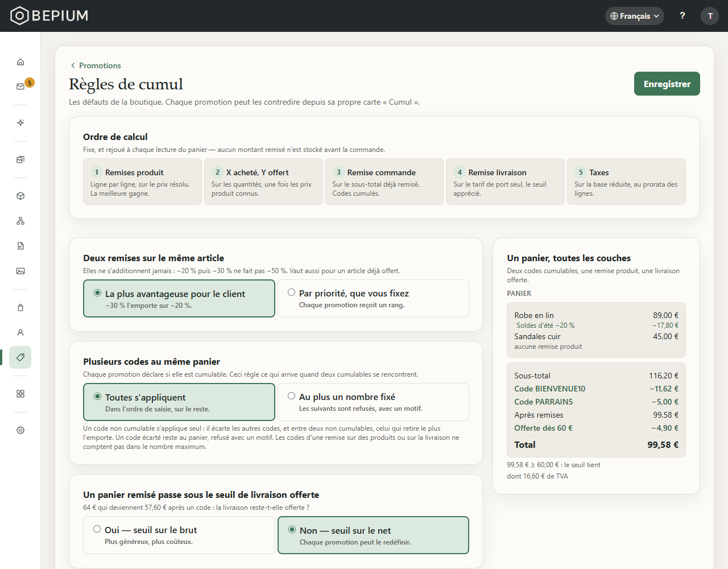
Task: Click step 3 "Remise commande" card
Action: pos(384,182)
